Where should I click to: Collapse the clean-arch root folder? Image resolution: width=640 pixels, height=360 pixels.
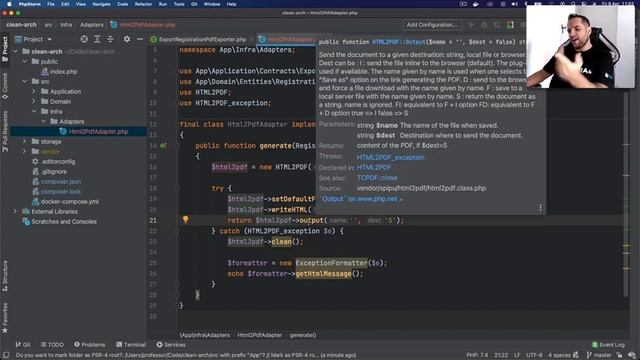[16, 51]
